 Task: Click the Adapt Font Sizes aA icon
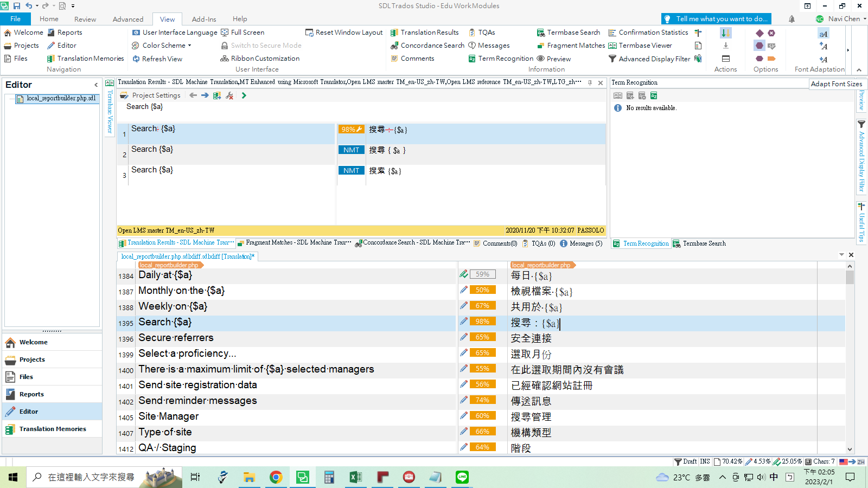point(824,34)
